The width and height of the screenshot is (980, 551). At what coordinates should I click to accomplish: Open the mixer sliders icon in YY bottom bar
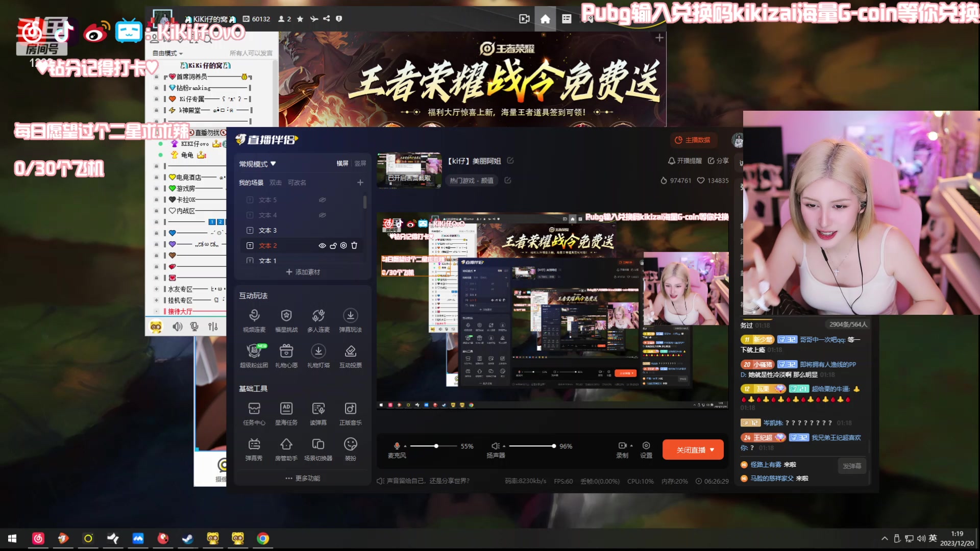[213, 327]
